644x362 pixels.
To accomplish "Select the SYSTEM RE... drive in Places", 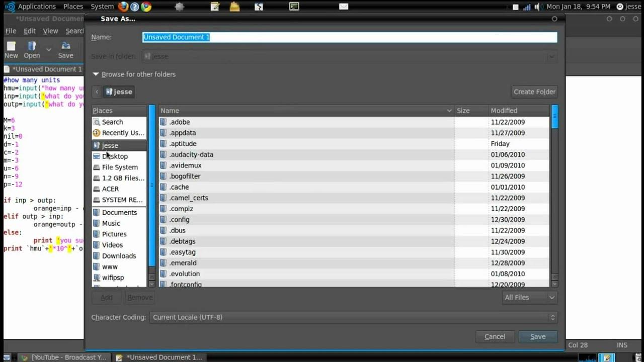I will pyautogui.click(x=119, y=200).
